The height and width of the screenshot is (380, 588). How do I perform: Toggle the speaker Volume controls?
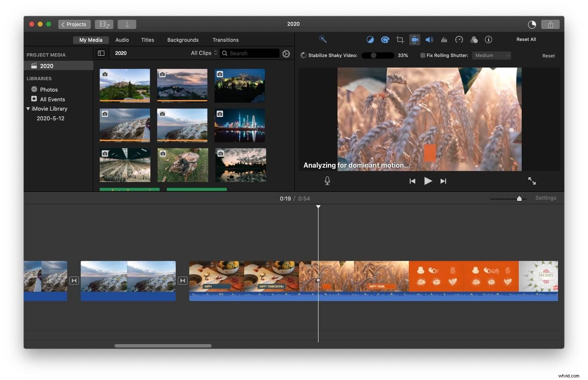click(x=430, y=39)
